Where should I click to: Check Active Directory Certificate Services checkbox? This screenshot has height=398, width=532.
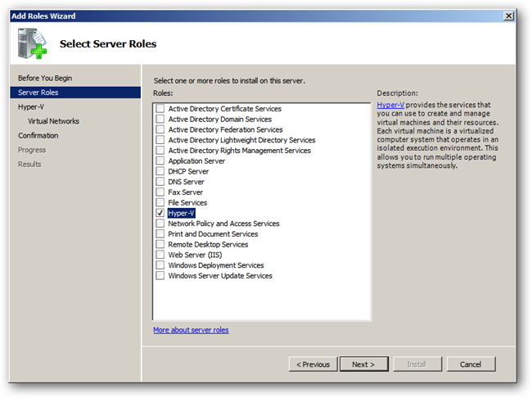(160, 109)
